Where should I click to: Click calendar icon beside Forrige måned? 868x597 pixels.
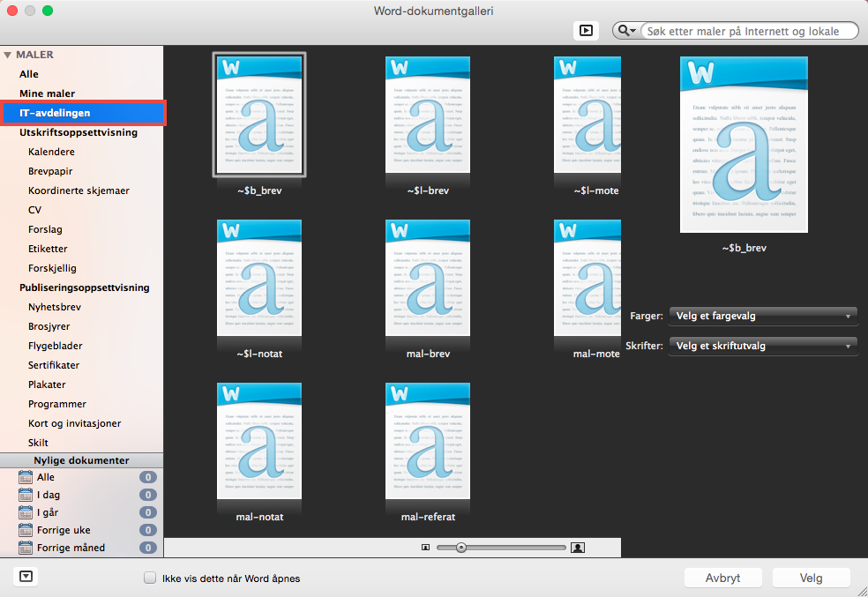click(x=26, y=548)
